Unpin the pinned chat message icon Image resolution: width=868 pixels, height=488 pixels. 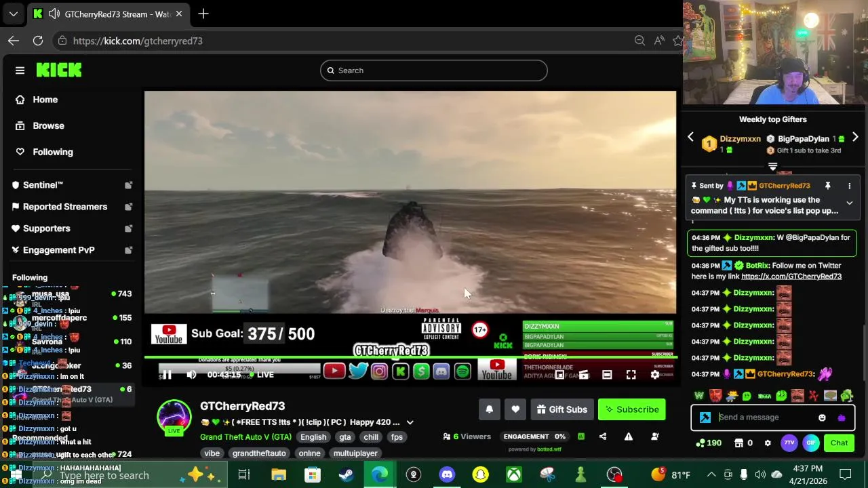coord(828,186)
